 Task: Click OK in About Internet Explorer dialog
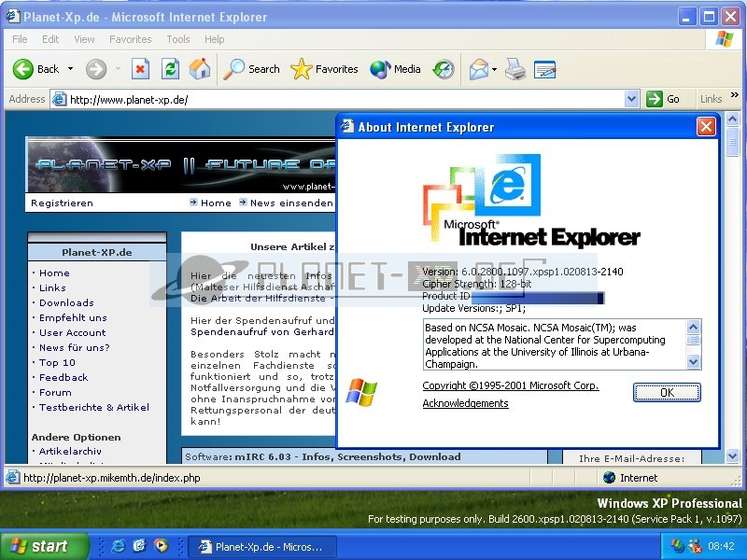[667, 392]
